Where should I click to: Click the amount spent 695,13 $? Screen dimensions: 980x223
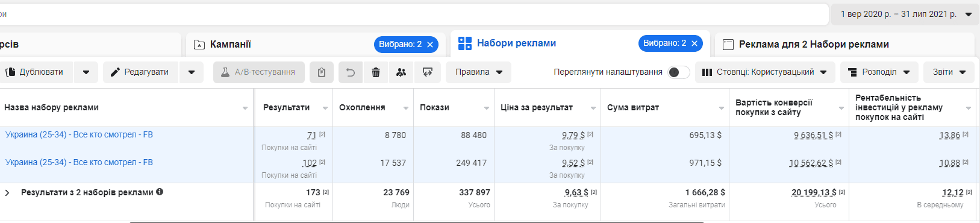(705, 135)
